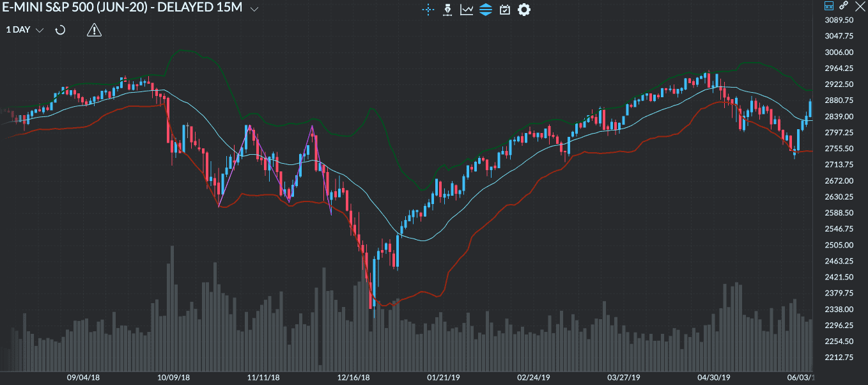Open the 1 DAY timeframe dropdown
Image resolution: width=868 pixels, height=385 pixels.
(22, 30)
